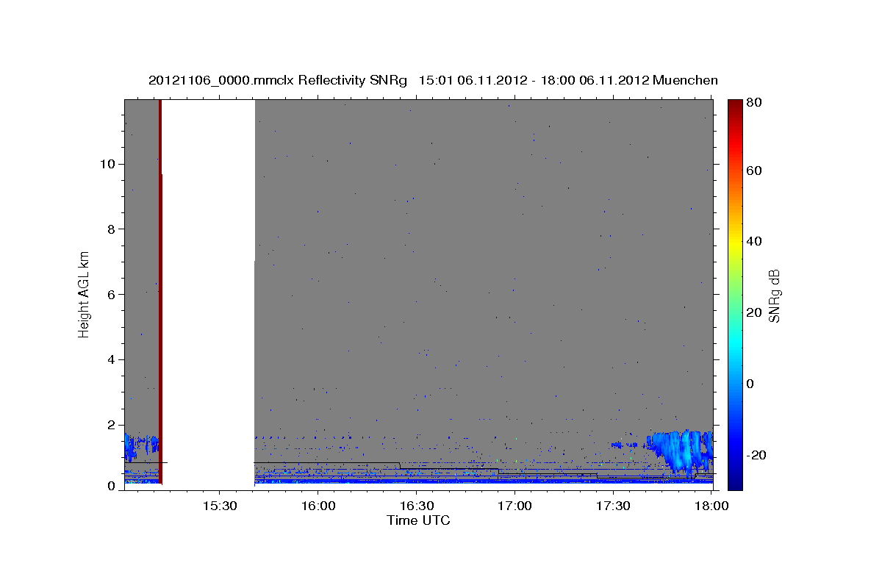The height and width of the screenshot is (588, 882).
Task: Select the 16:00 time tick label
Action: 318,506
